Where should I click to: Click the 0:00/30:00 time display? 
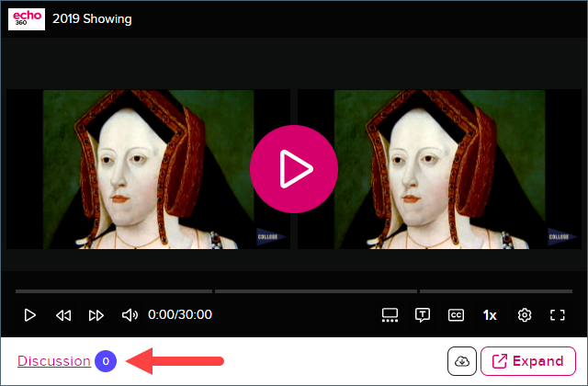pos(180,314)
